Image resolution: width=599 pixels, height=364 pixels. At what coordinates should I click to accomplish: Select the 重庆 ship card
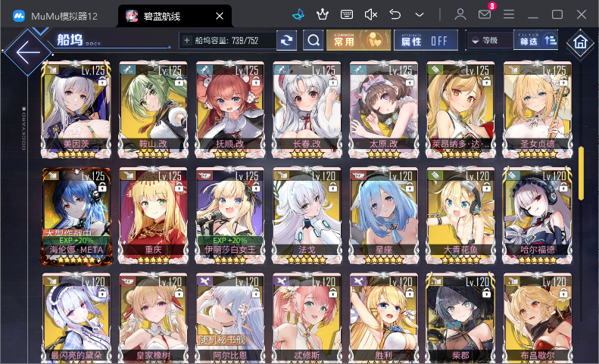(x=153, y=216)
